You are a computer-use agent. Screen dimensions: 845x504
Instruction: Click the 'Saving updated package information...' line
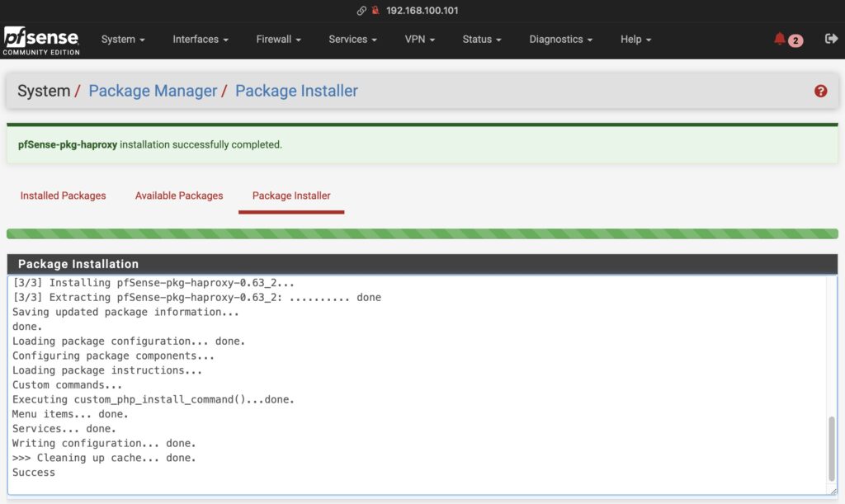coord(125,312)
